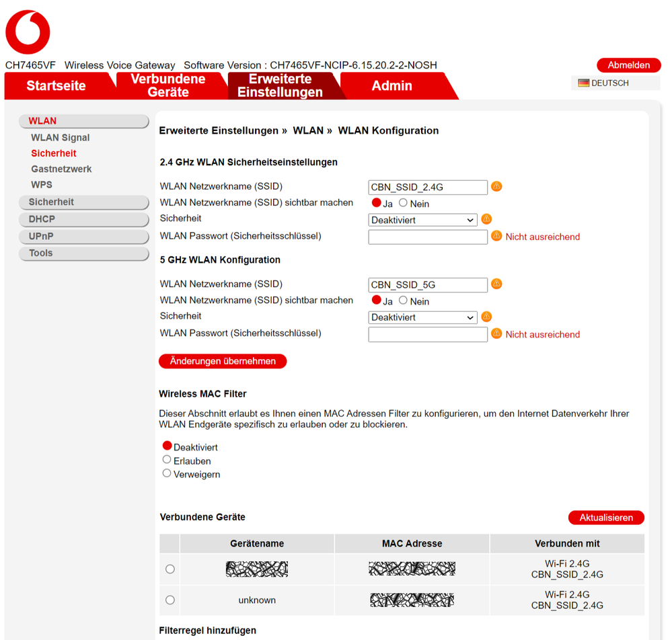This screenshot has height=640, width=672.
Task: Click the 5 GHz WLAN Passwort field
Action: pos(428,335)
